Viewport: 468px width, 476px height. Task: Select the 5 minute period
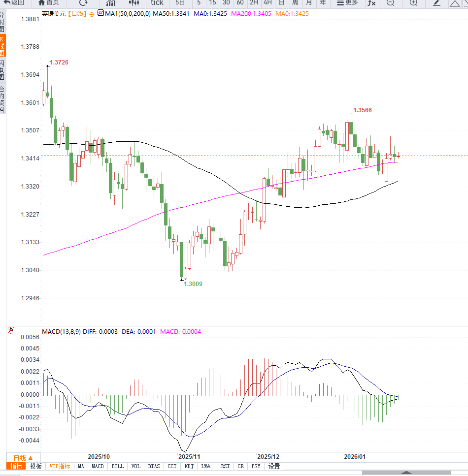tap(199, 3)
